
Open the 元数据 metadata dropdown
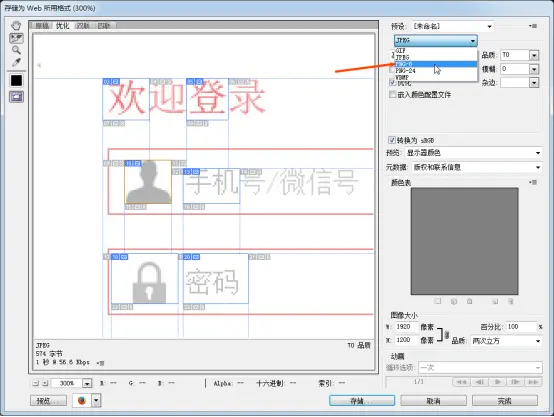477,167
